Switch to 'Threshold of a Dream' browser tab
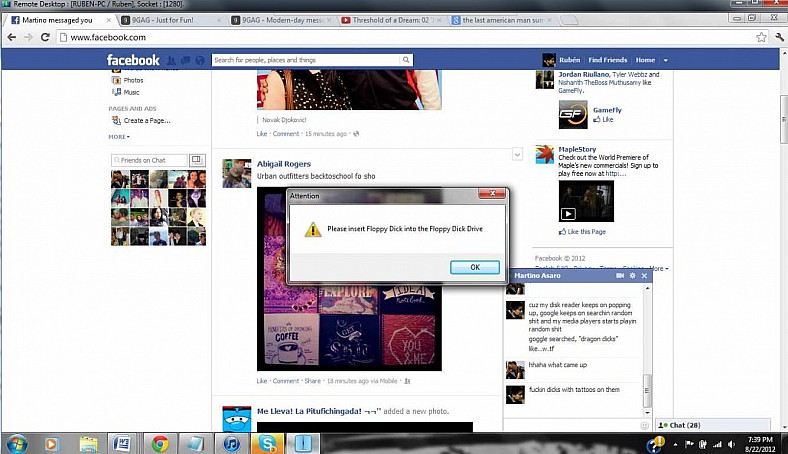The width and height of the screenshot is (788, 454). coord(388,20)
